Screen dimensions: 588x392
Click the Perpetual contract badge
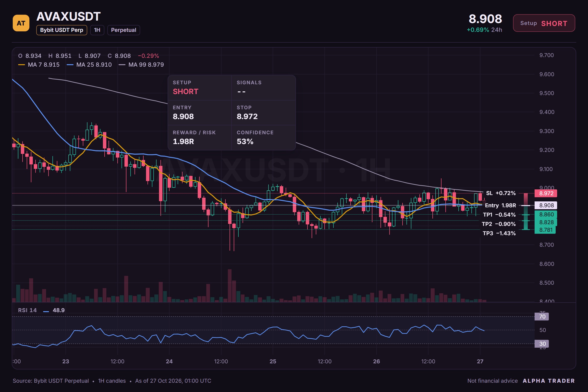[123, 30]
